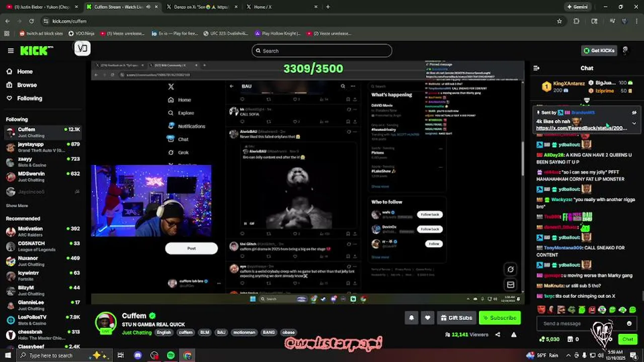Click the English tag
Viewport: 644px width, 362px height.
click(x=164, y=332)
